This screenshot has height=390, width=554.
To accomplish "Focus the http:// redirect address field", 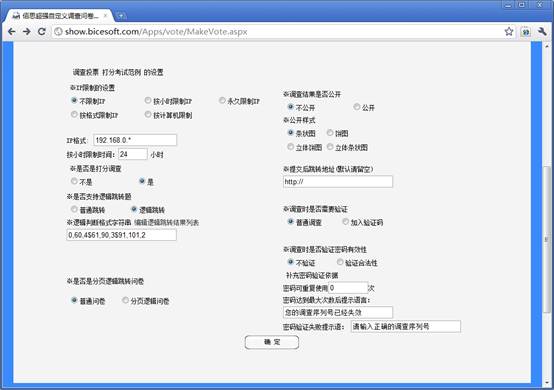I will click(x=338, y=182).
